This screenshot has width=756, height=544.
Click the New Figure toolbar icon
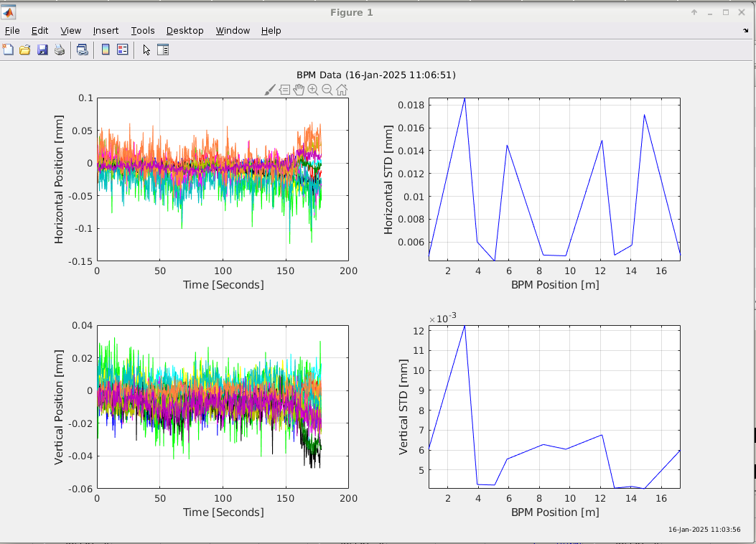point(8,50)
